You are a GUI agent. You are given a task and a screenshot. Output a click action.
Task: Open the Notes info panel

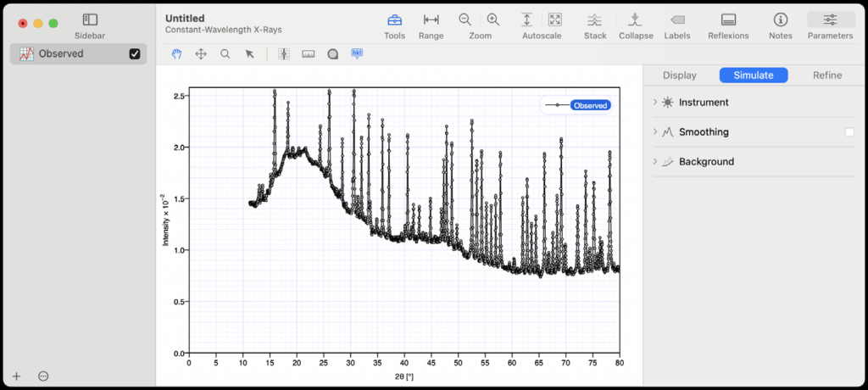780,19
